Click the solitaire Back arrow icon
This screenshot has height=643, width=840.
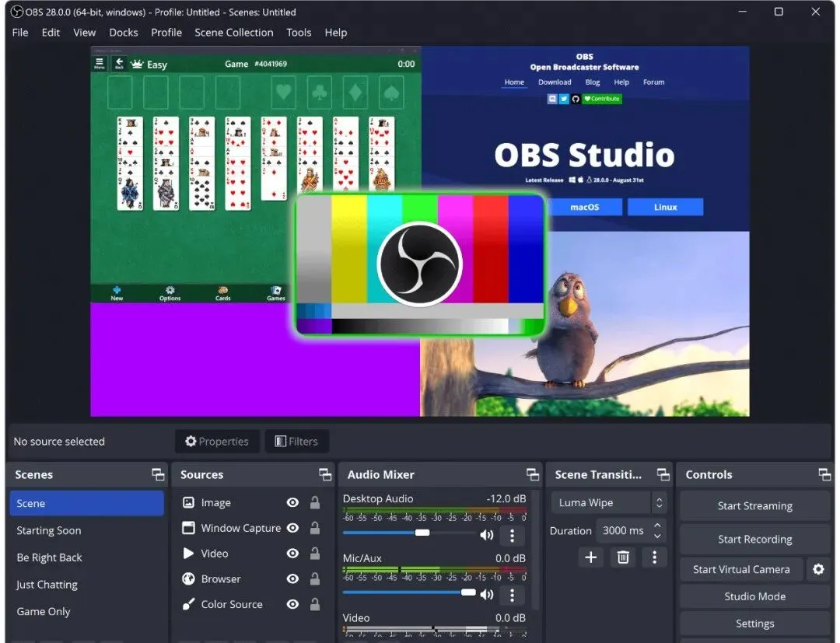(119, 64)
